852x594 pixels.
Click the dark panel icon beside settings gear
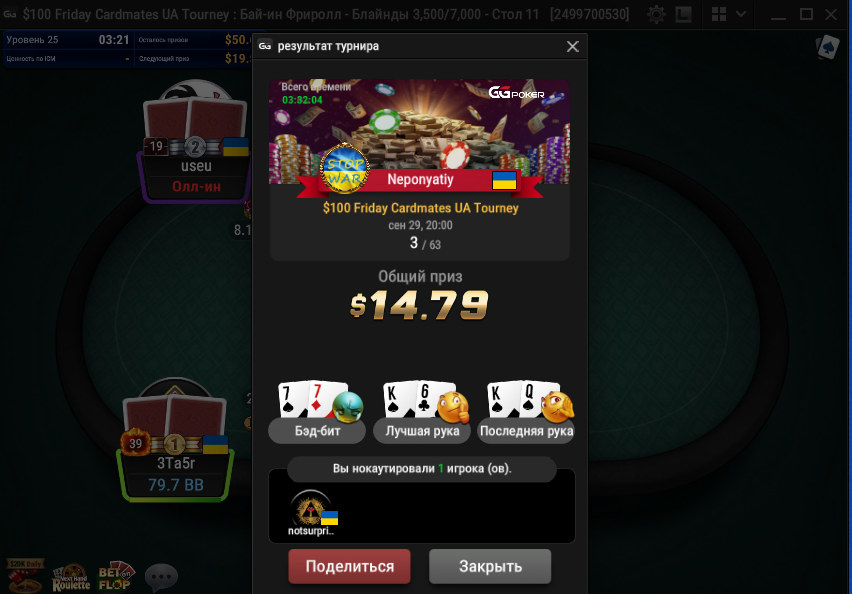click(683, 14)
